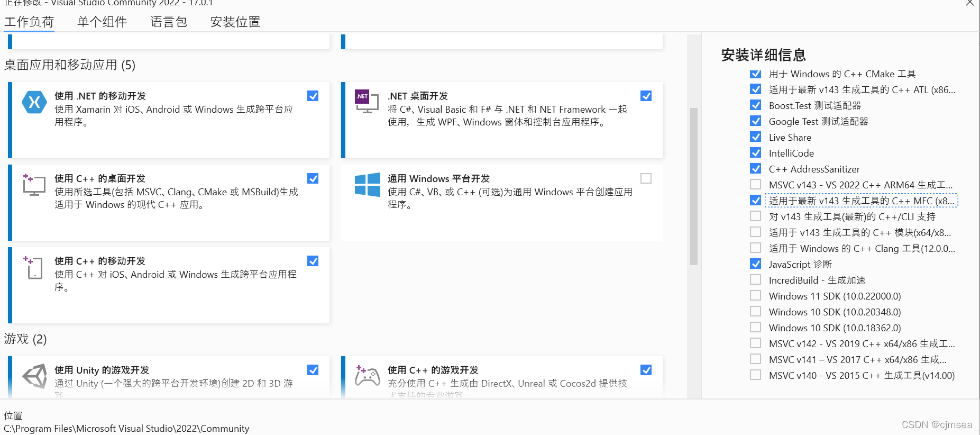The height and width of the screenshot is (435, 980).
Task: Enable Windows 11 SDK (10.0.22000.0)
Action: point(756,295)
